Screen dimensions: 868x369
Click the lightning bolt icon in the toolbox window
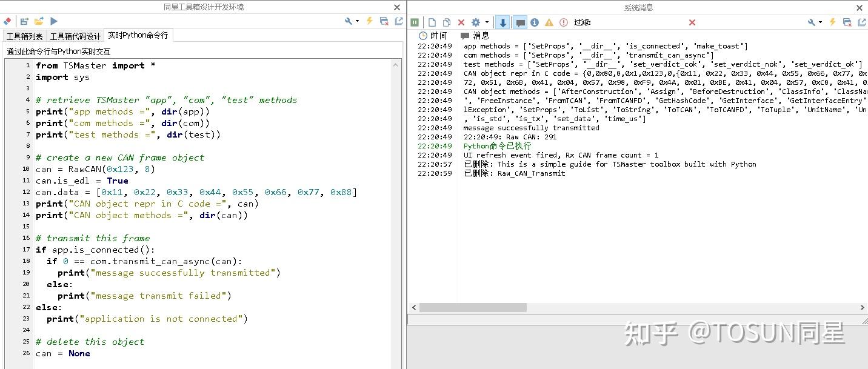click(369, 21)
